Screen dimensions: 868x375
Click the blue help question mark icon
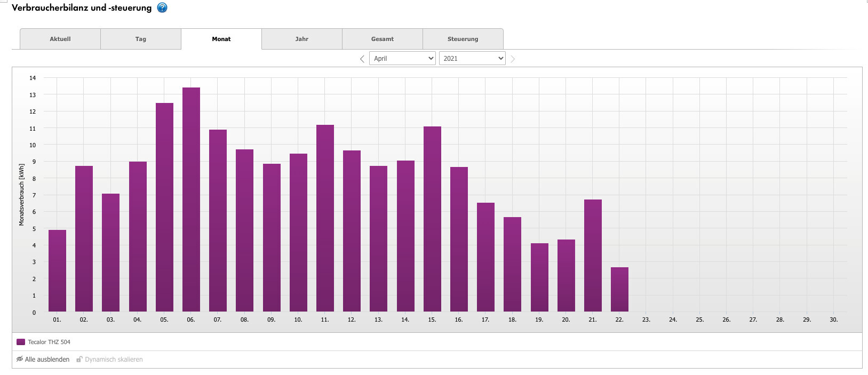pos(162,8)
